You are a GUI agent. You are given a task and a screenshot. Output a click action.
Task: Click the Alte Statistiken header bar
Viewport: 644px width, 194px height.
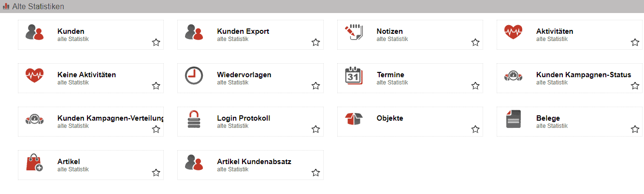(322, 6)
